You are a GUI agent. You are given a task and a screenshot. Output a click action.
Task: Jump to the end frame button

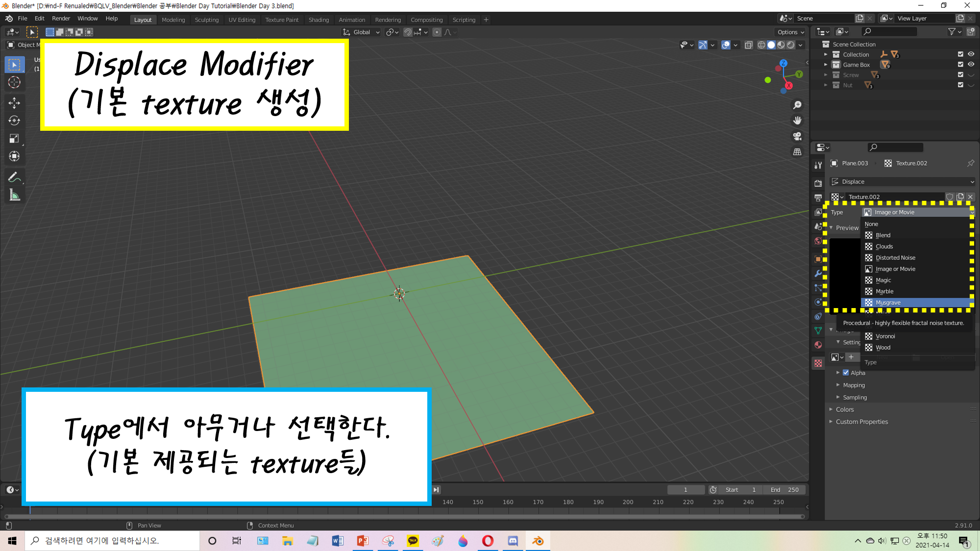(436, 490)
